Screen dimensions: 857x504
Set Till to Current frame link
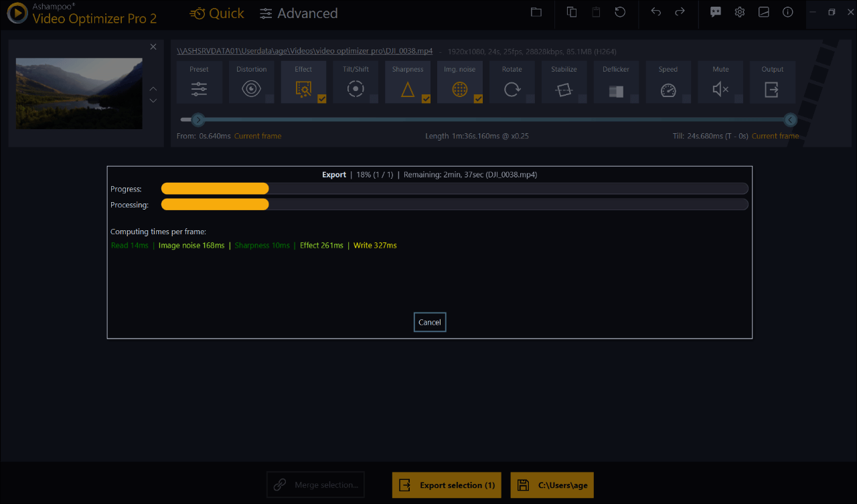pos(775,136)
